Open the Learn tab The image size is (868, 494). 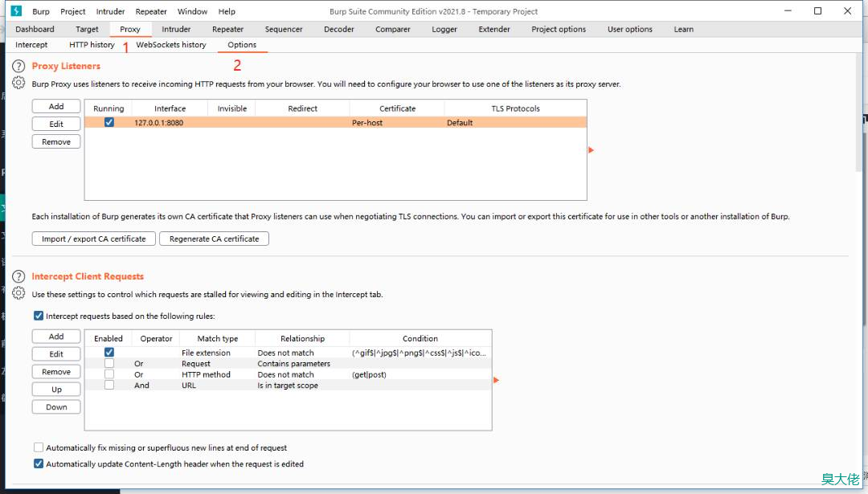click(x=684, y=30)
